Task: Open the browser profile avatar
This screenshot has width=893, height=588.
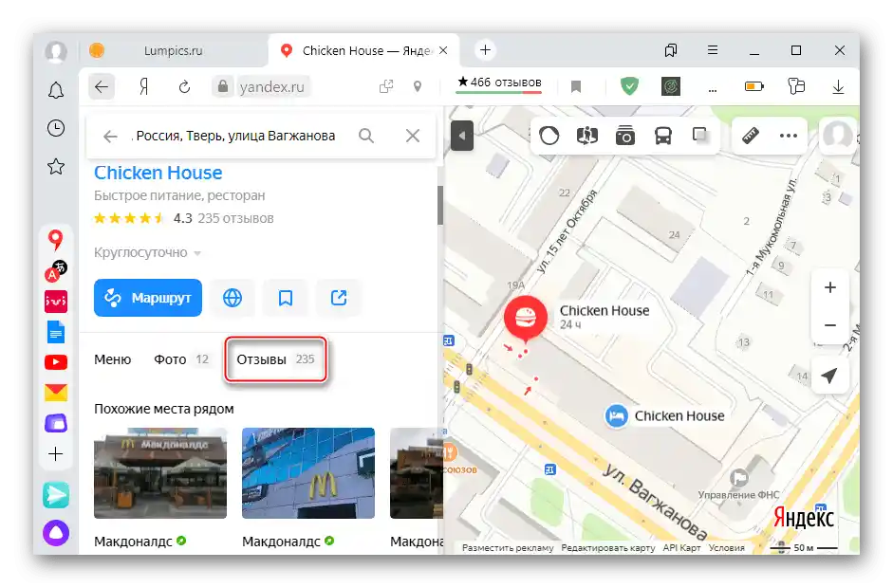Action: 56,51
